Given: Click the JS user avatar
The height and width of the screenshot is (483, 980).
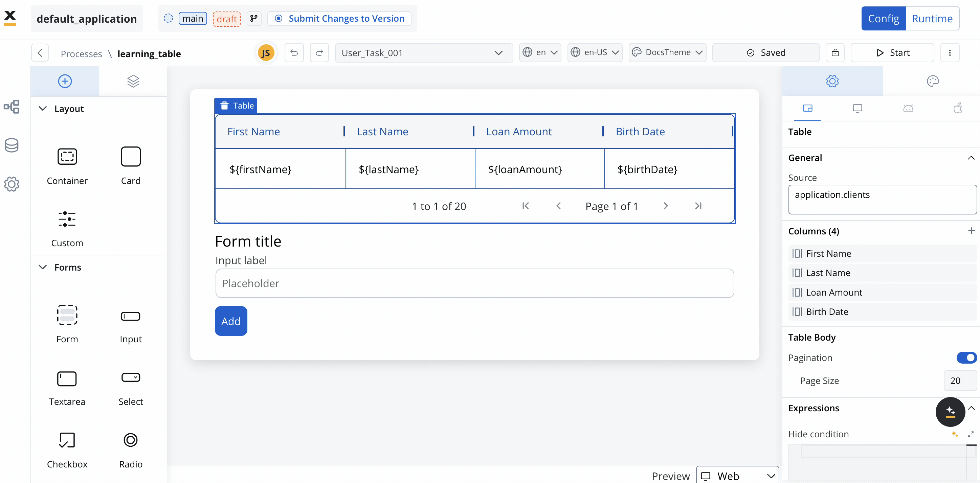Looking at the screenshot, I should coord(266,53).
